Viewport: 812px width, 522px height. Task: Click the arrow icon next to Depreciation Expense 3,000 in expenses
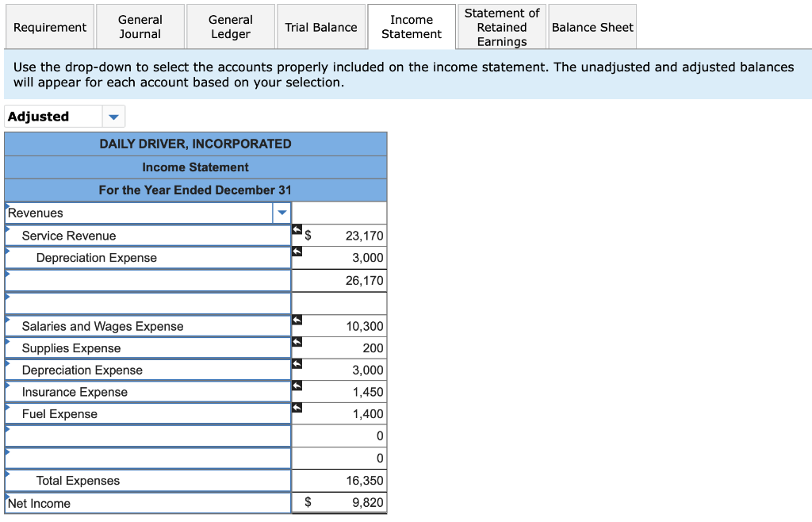pyautogui.click(x=297, y=364)
